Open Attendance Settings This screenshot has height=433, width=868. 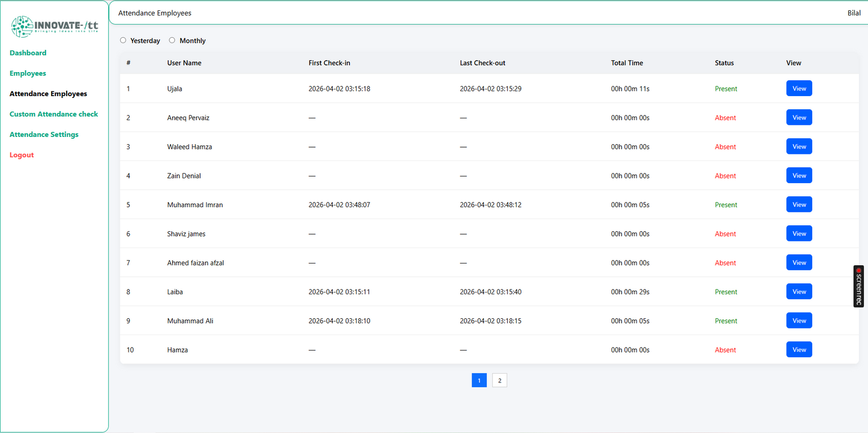(x=44, y=134)
